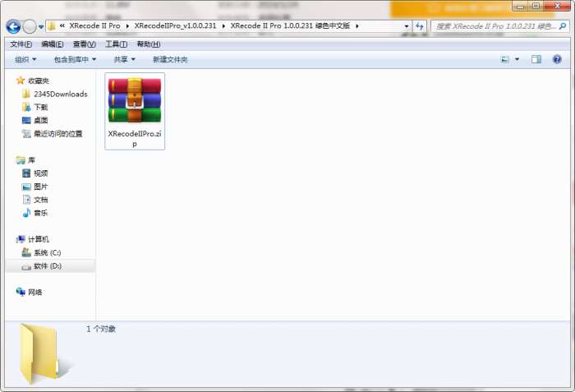Click the 库 libraries icon

coord(21,160)
